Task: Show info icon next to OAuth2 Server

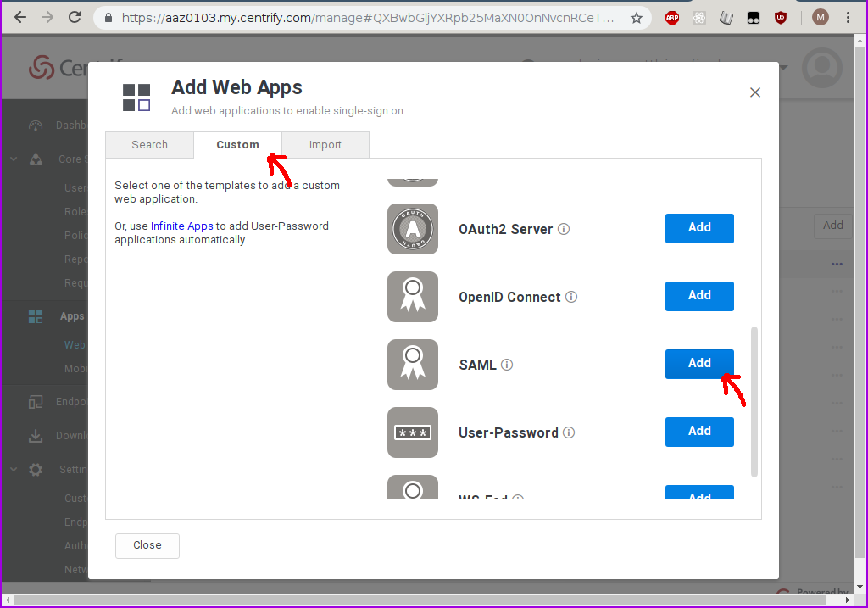Action: click(x=564, y=229)
